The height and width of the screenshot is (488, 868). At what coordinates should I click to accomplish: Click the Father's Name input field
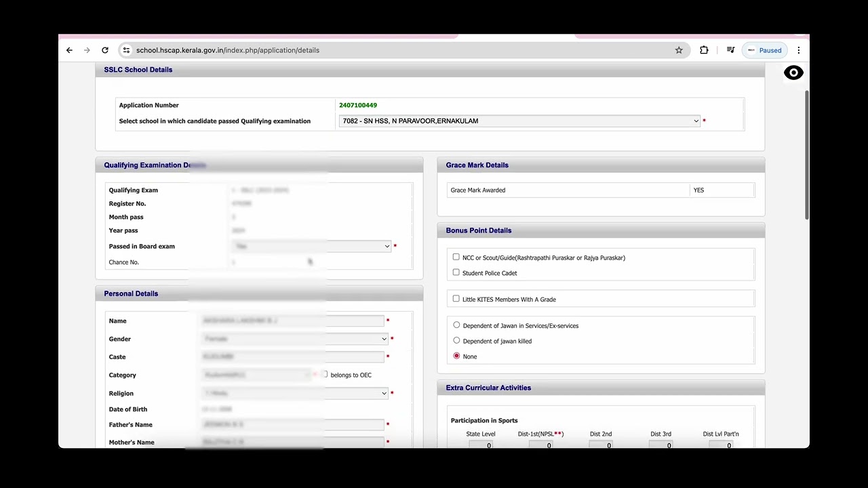point(293,424)
